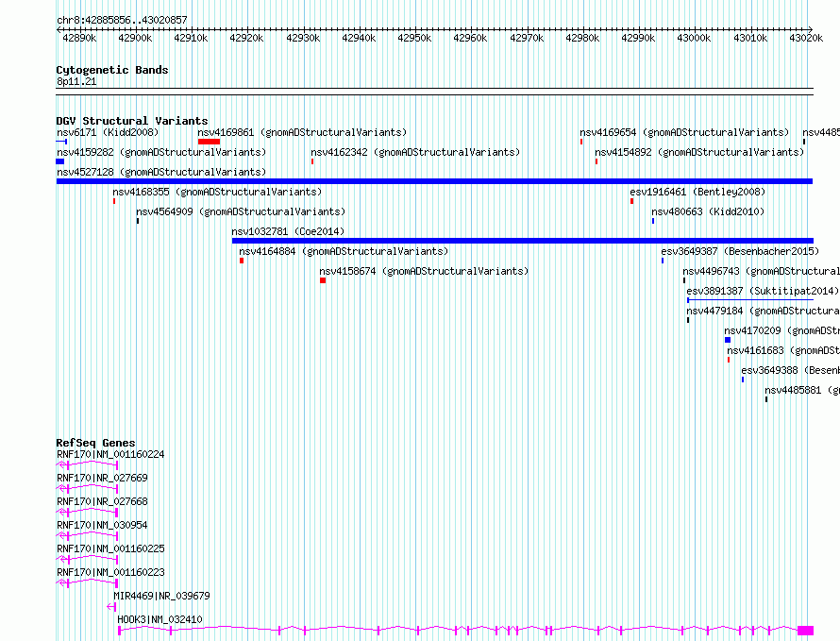Click the blue nsv1032781 variant bar
Image resolution: width=840 pixels, height=641 pixels.
pos(523,241)
